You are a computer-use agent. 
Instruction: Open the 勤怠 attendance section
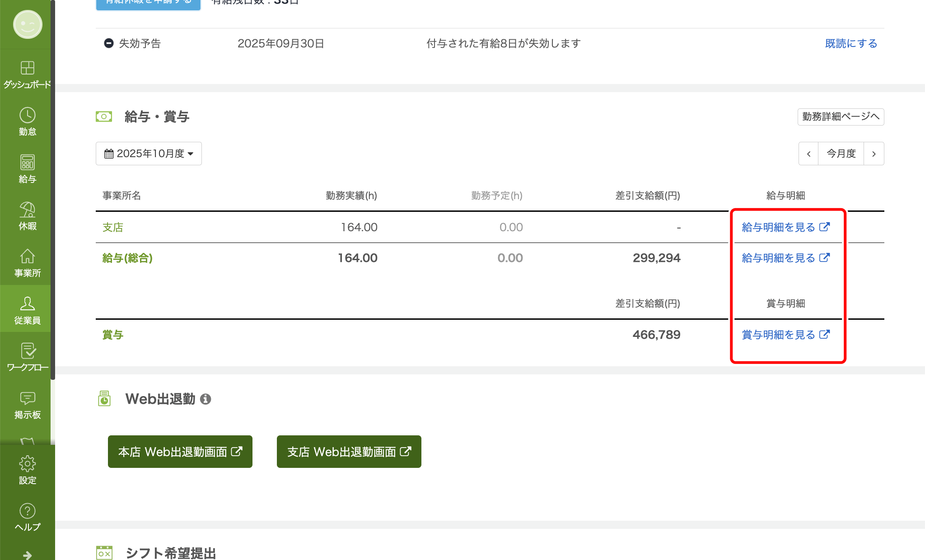(x=27, y=120)
